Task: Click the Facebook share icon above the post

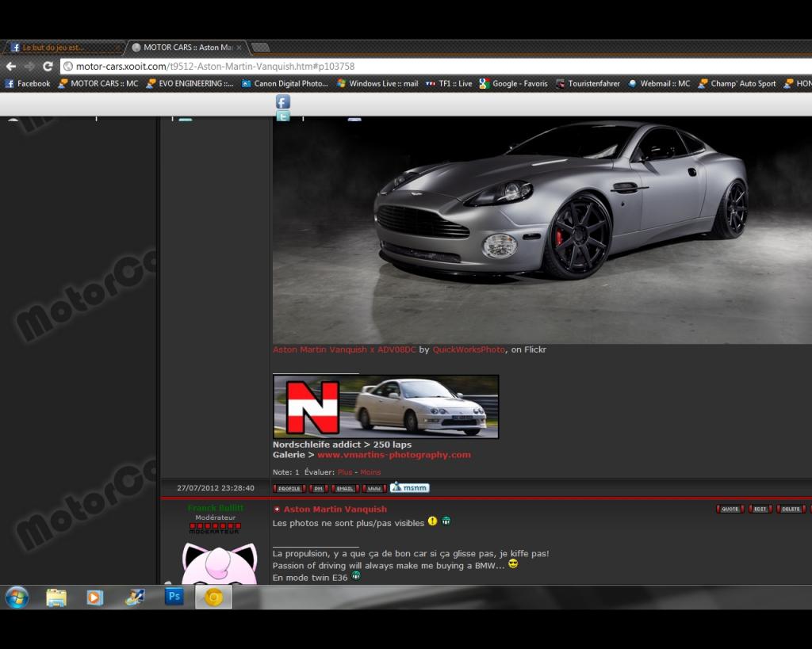Action: click(x=283, y=101)
